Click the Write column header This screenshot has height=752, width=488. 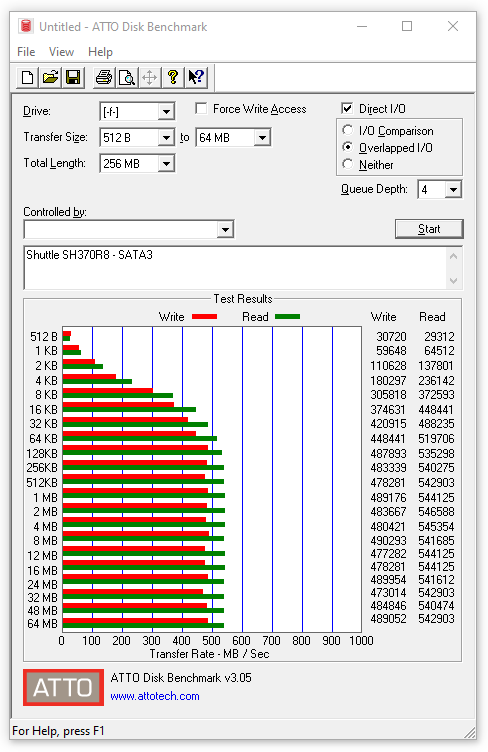tap(383, 317)
